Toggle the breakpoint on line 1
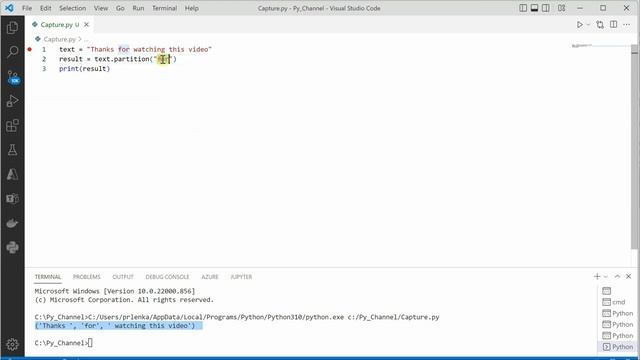The image size is (640, 360). pyautogui.click(x=29, y=49)
